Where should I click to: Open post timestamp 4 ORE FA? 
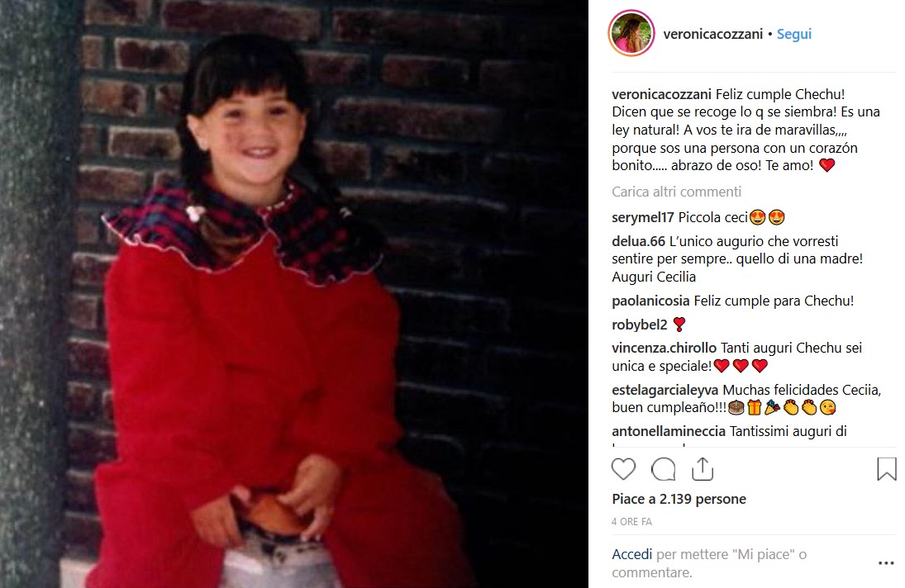pos(631,522)
